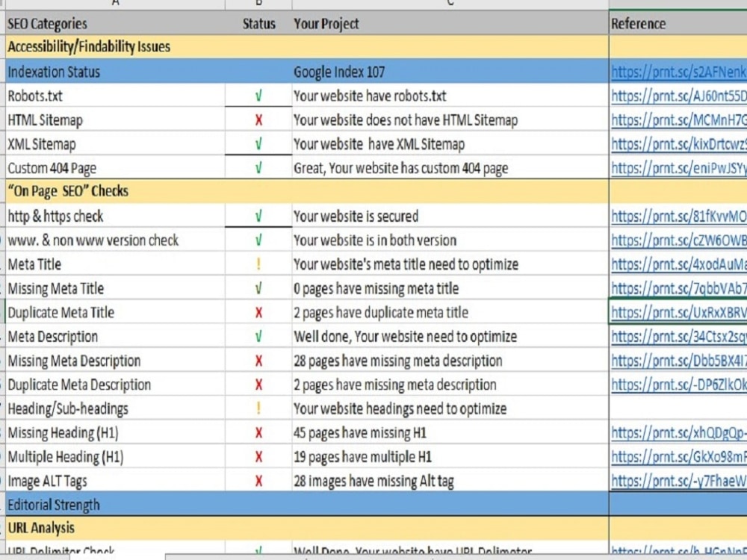
Task: Select the check status for XML Sitemap
Action: 258,144
